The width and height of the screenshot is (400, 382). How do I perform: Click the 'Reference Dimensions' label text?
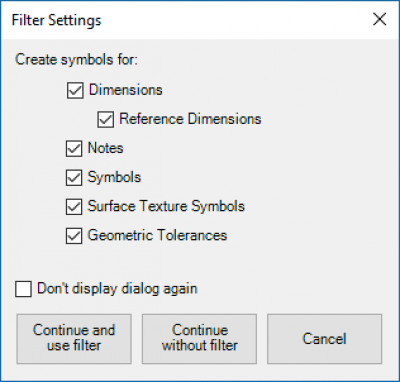190,119
